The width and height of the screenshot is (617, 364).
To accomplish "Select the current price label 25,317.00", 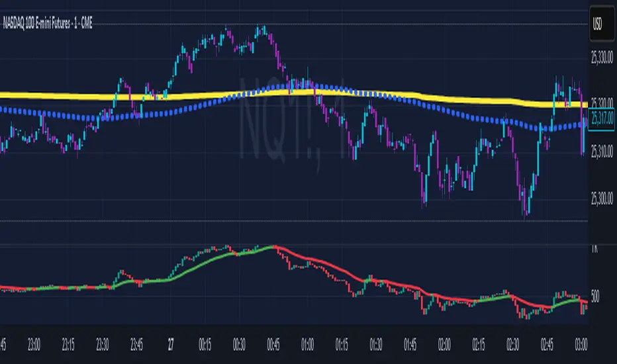I will coord(602,118).
